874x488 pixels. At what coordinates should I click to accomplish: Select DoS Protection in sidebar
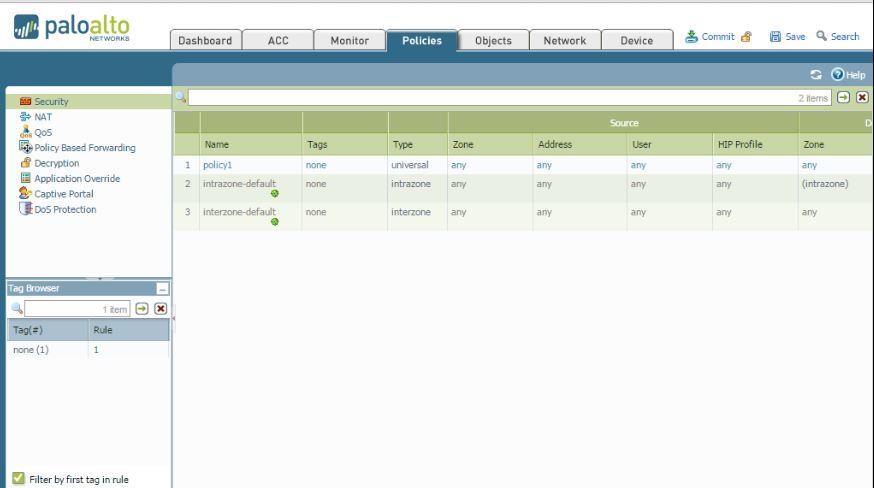(65, 210)
